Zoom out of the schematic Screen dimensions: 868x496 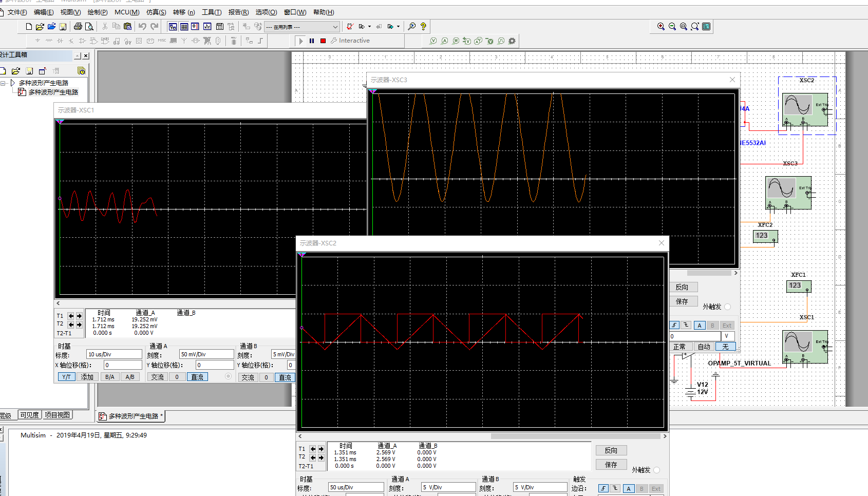click(x=672, y=27)
